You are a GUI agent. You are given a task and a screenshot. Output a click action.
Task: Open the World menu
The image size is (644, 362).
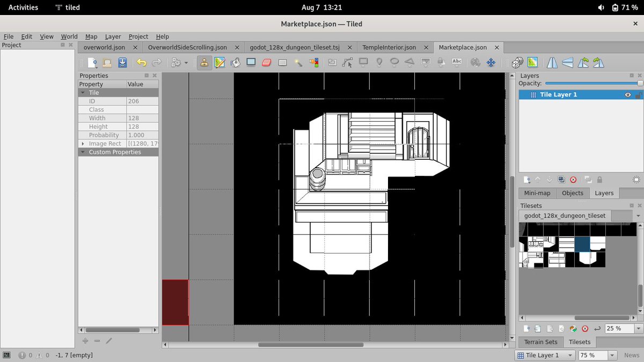point(69,36)
